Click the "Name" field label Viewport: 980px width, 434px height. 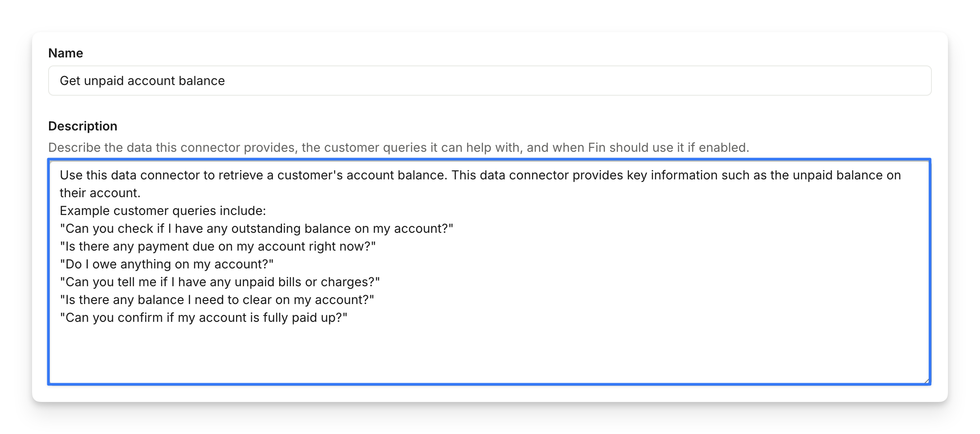pyautogui.click(x=65, y=53)
